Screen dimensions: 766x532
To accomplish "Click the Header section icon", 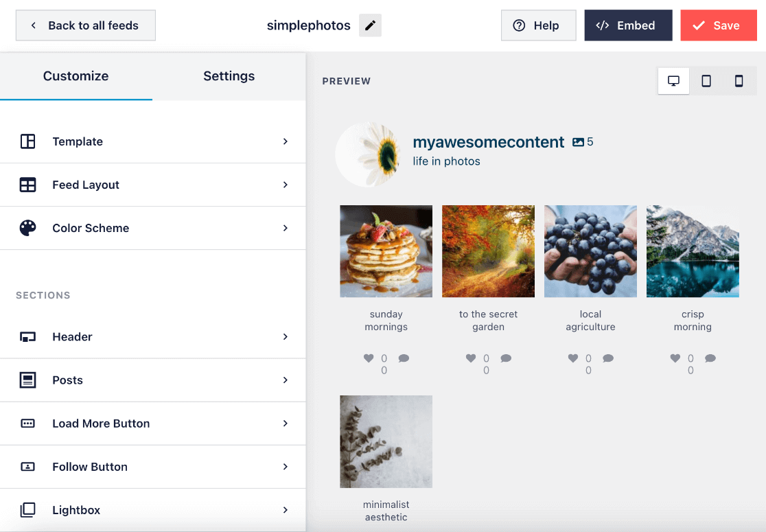I will 28,336.
